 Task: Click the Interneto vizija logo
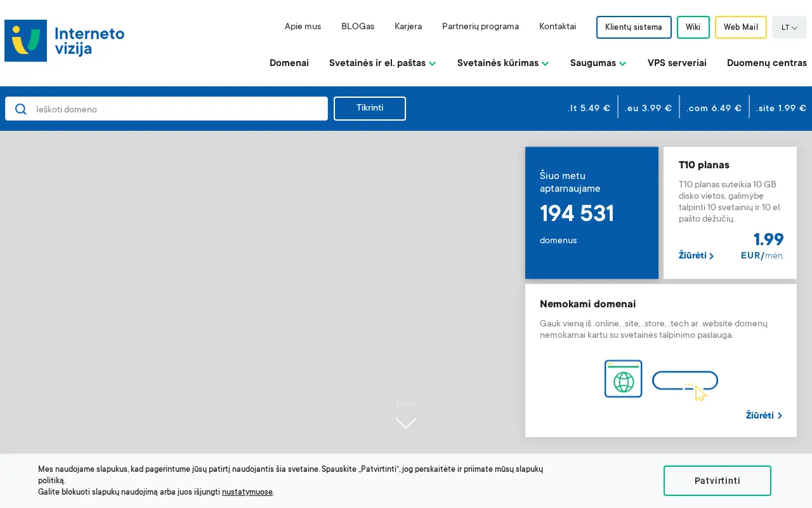(64, 41)
